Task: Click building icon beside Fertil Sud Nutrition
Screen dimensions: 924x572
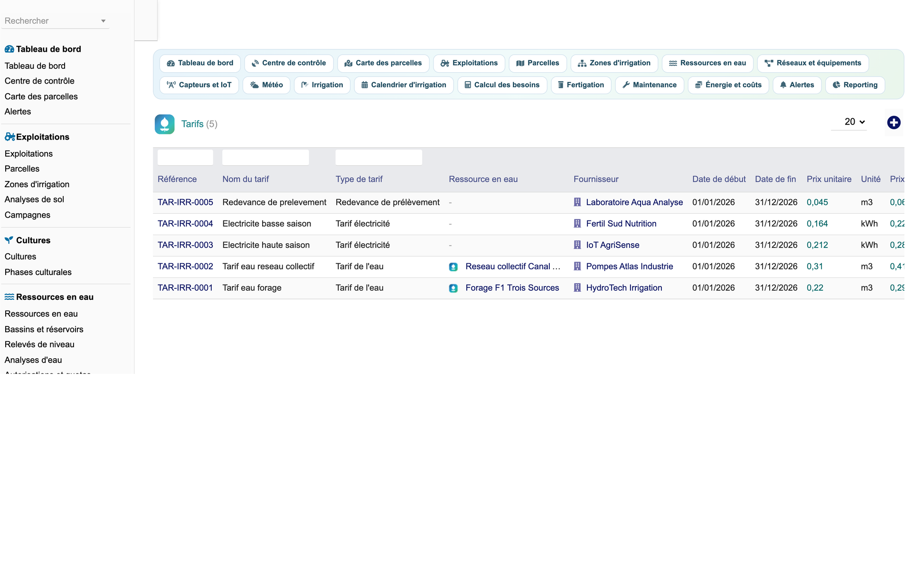Action: [x=577, y=224]
